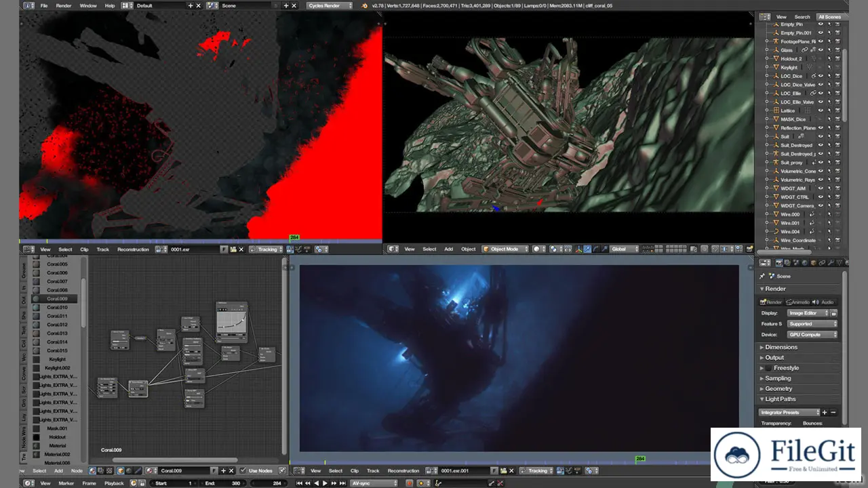
Task: Open the Display Image Editor dropdown
Action: pyautogui.click(x=808, y=313)
